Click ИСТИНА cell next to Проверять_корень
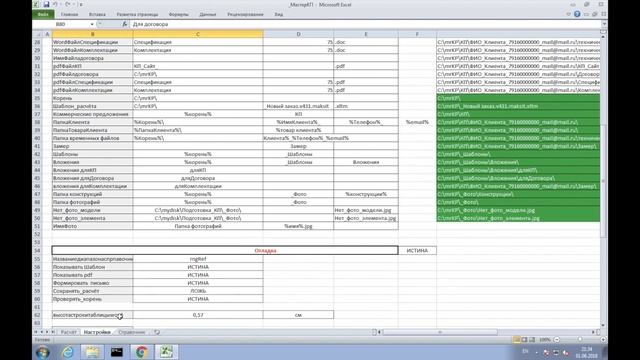 pyautogui.click(x=198, y=299)
